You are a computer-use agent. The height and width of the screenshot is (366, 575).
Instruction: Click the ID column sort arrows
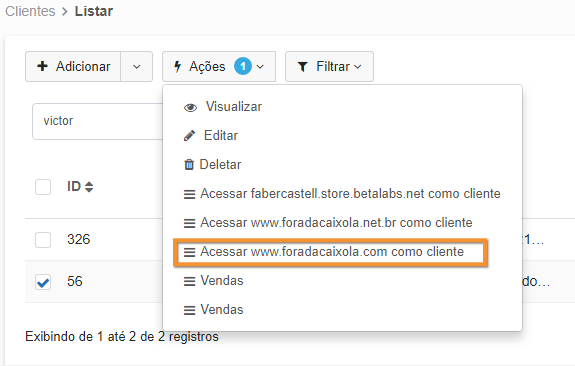pos(89,187)
